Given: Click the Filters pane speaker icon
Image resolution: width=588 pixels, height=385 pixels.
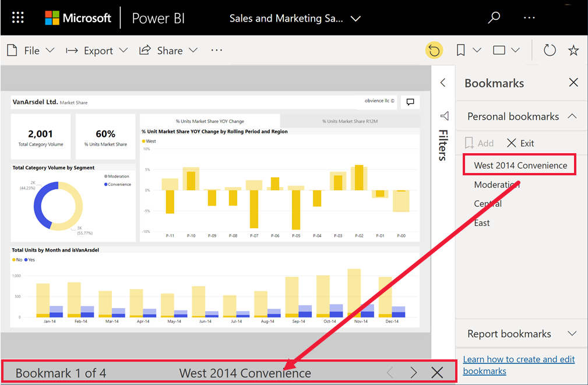Looking at the screenshot, I should (445, 116).
